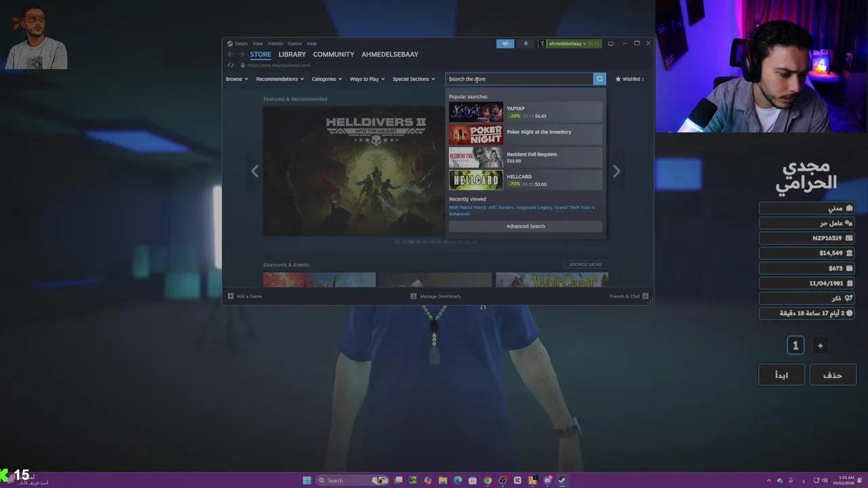The width and height of the screenshot is (868, 488).
Task: Open the Friends menu
Action: (x=275, y=43)
